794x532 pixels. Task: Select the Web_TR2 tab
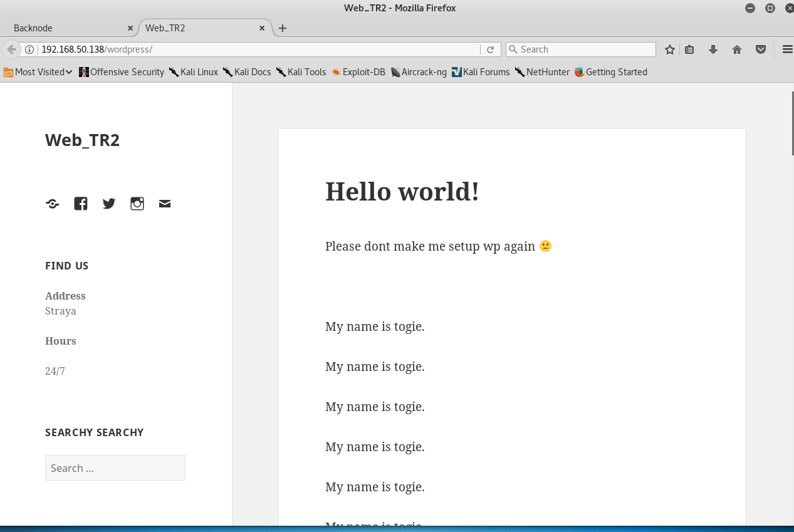click(x=205, y=28)
